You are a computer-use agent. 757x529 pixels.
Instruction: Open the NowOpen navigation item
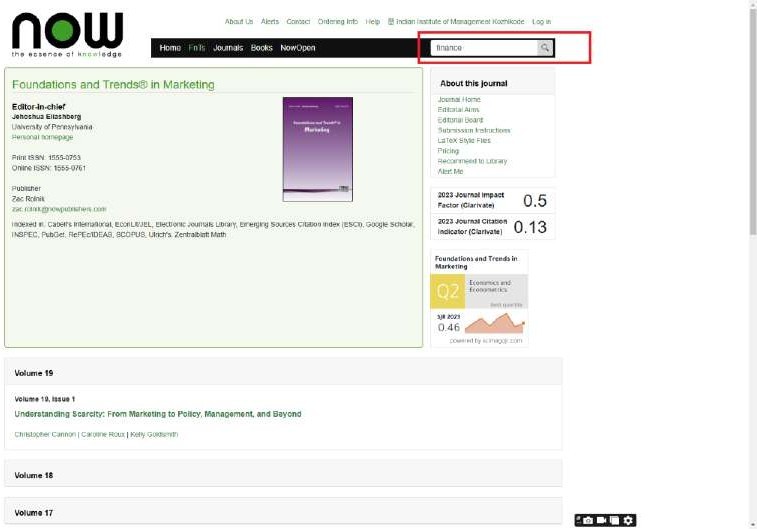pyautogui.click(x=297, y=48)
